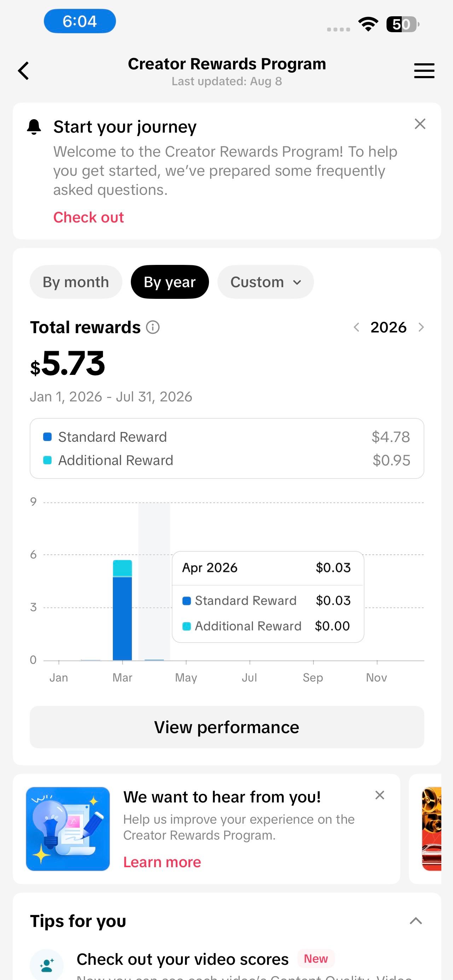Select the By year filter
453x980 pixels.
170,282
